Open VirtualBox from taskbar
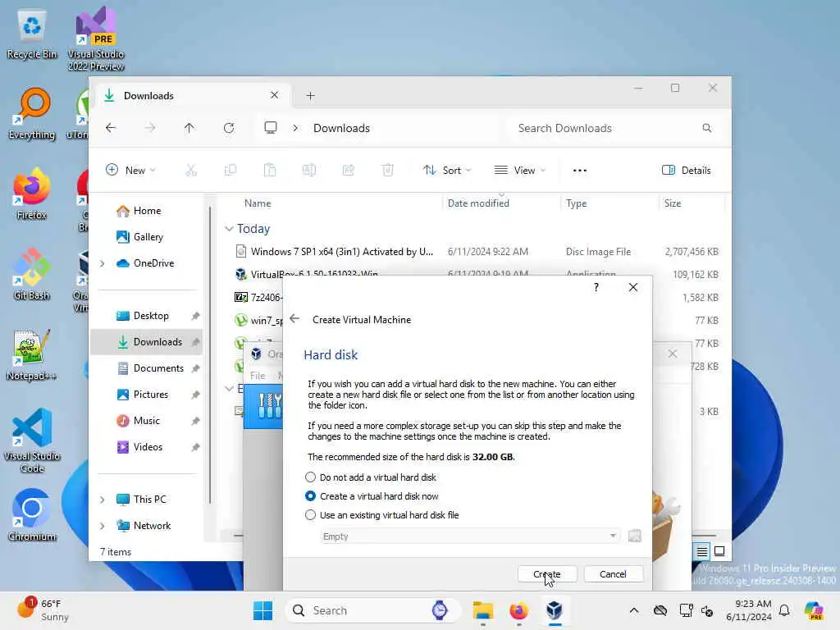This screenshot has height=630, width=840. click(555, 610)
